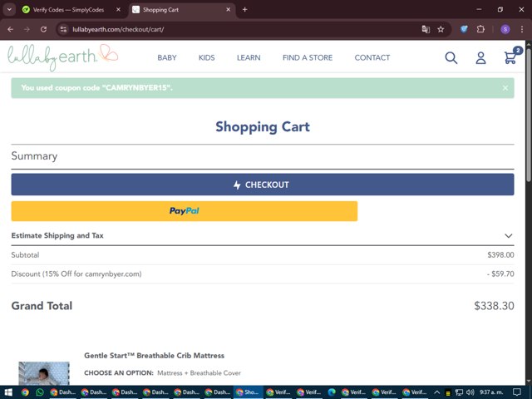Bookmark this page with the star icon

click(441, 30)
